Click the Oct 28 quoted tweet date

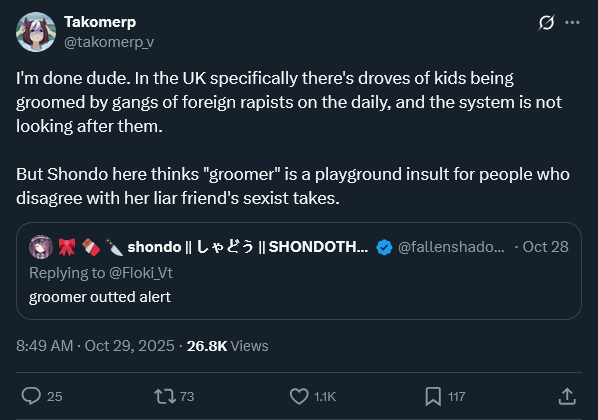pos(545,247)
